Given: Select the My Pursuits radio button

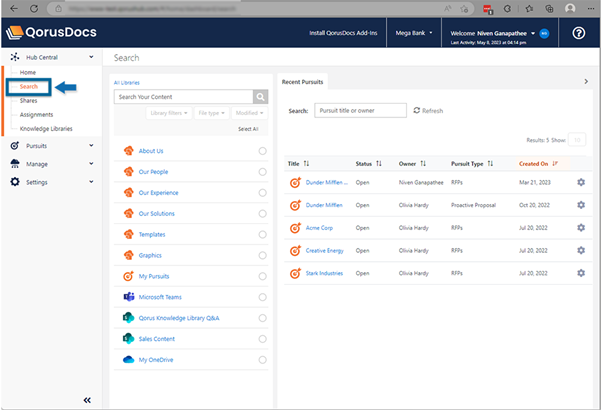Looking at the screenshot, I should pos(263,276).
